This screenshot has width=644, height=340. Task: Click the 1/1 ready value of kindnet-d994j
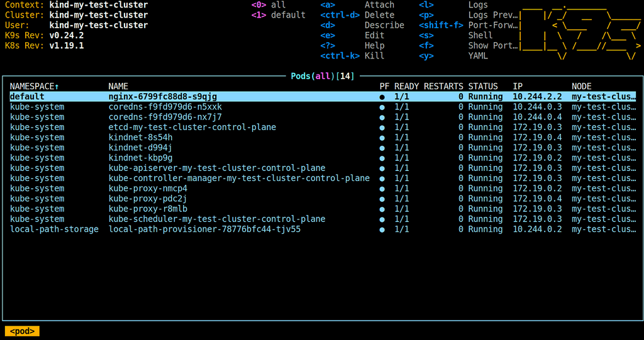point(402,148)
